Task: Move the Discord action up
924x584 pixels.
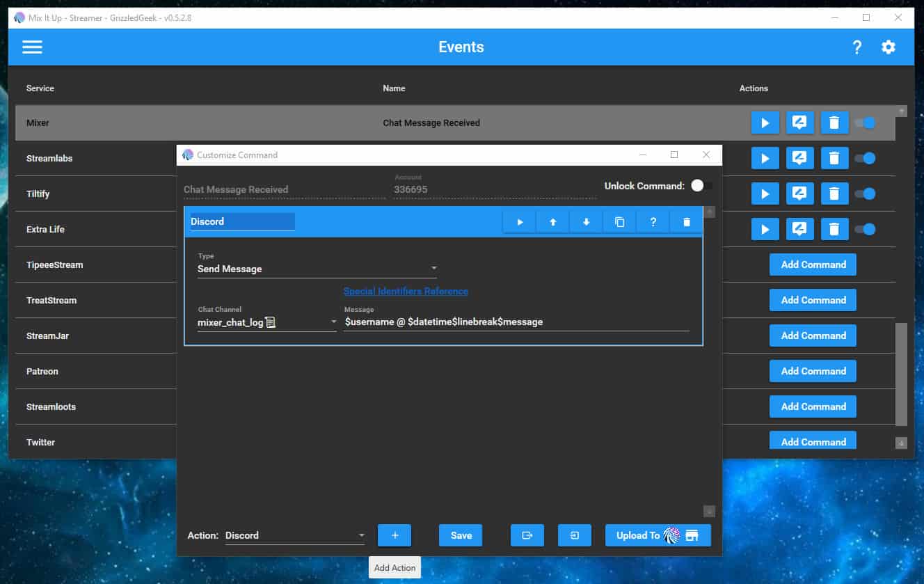Action: (x=553, y=222)
